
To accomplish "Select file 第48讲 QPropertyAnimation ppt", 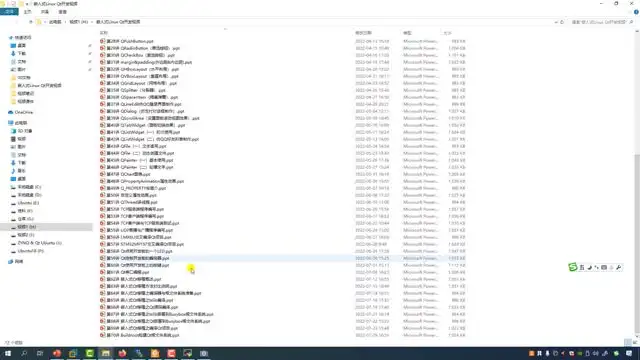I will (145, 181).
